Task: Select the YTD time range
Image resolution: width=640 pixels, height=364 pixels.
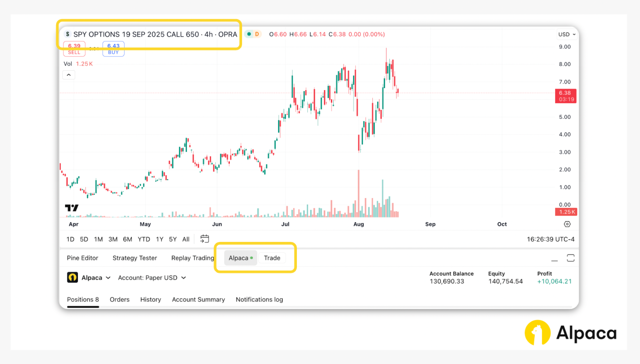Action: pos(144,239)
